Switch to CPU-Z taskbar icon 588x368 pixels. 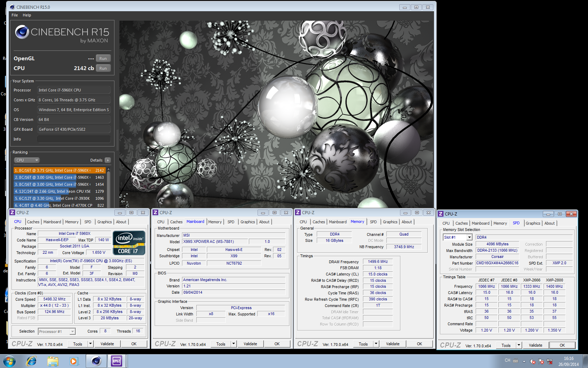pyautogui.click(x=117, y=361)
